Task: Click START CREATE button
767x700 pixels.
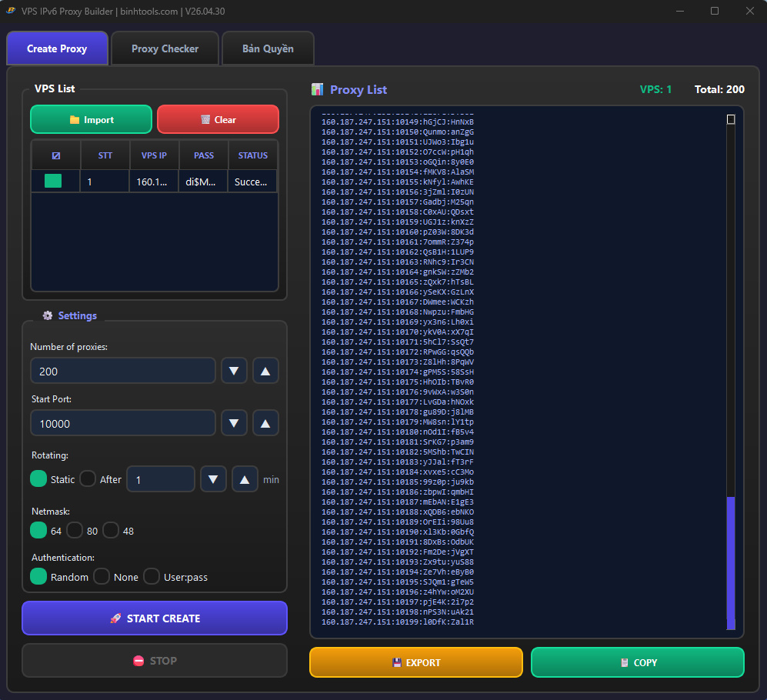Action: pyautogui.click(x=155, y=618)
